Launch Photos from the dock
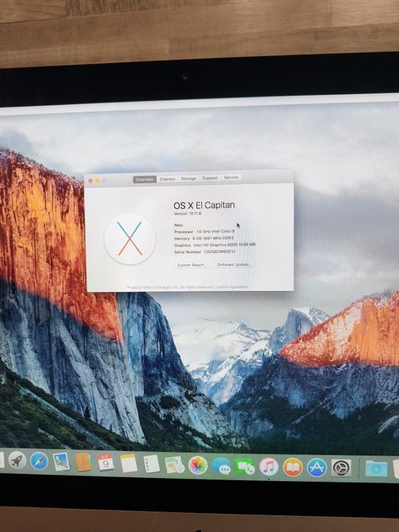Viewport: 399px width, 532px height. [x=198, y=465]
